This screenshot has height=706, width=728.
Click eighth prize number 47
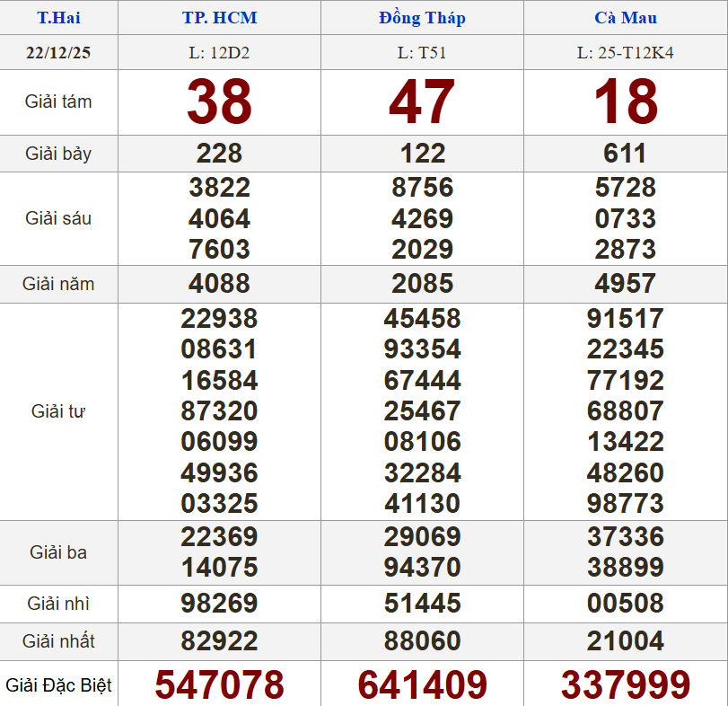[422, 101]
